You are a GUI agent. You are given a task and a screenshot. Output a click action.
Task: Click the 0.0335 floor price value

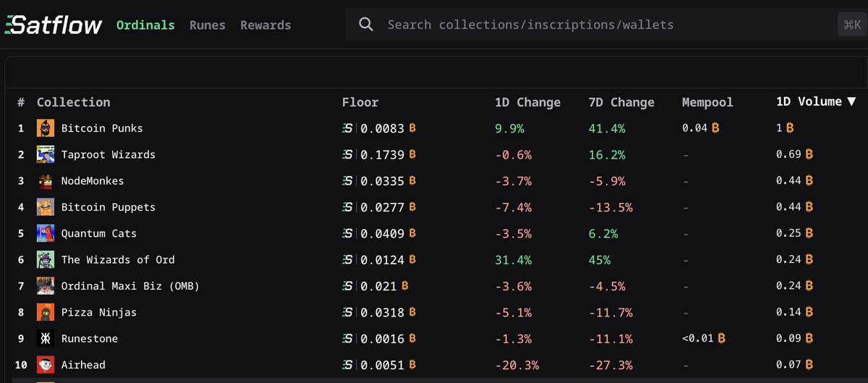383,181
